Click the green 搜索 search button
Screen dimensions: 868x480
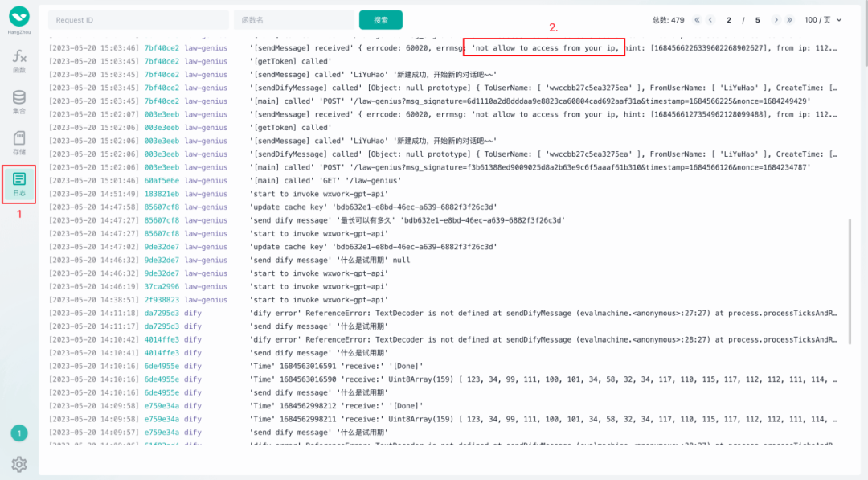(380, 20)
